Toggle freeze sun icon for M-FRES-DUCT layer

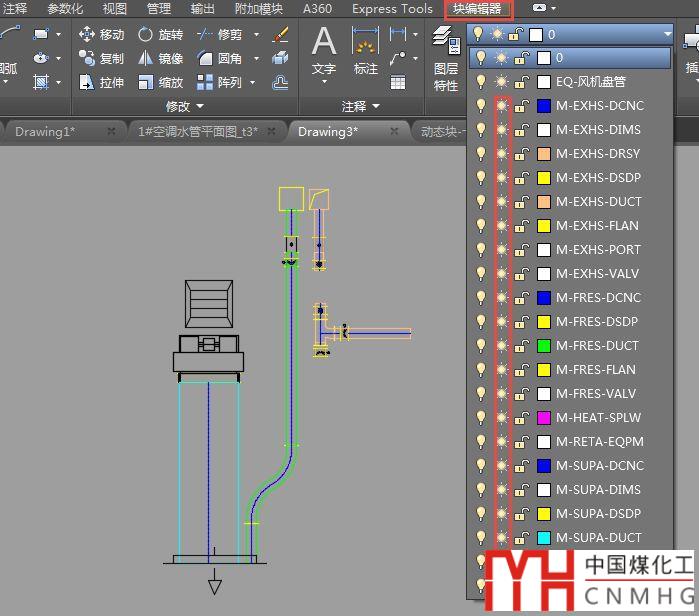tap(501, 346)
